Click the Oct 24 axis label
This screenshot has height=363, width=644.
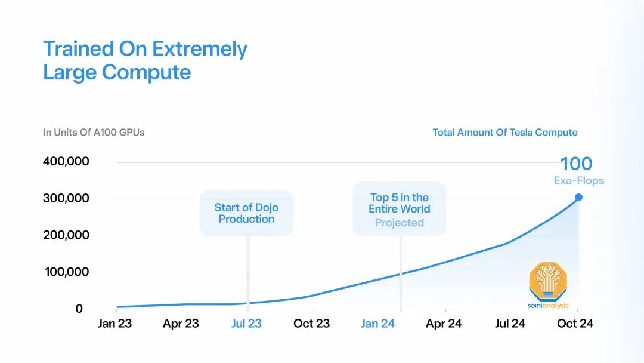pos(575,324)
